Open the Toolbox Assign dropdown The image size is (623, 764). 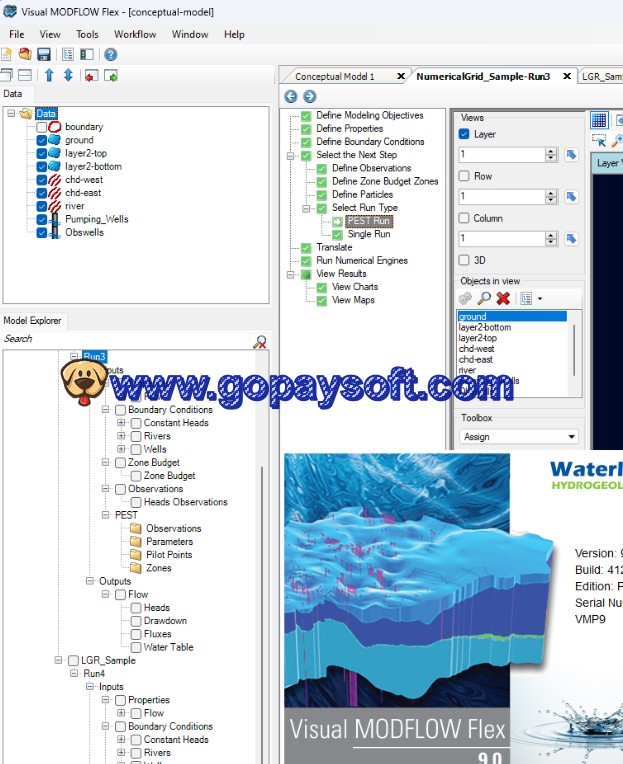pos(519,437)
